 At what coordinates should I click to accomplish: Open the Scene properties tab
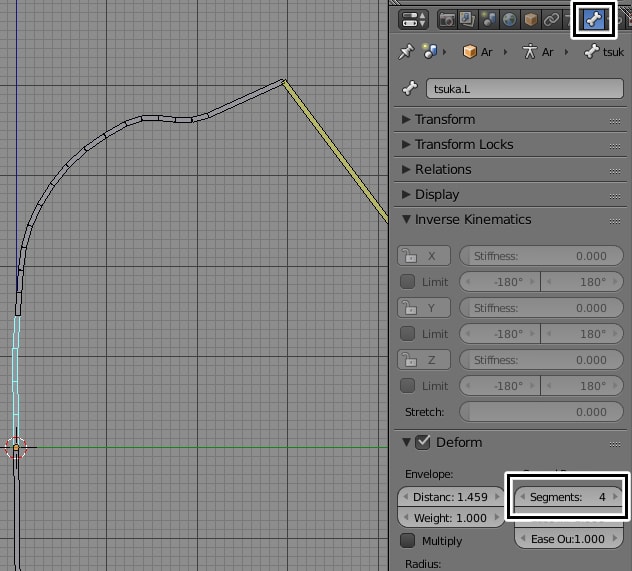click(x=489, y=19)
